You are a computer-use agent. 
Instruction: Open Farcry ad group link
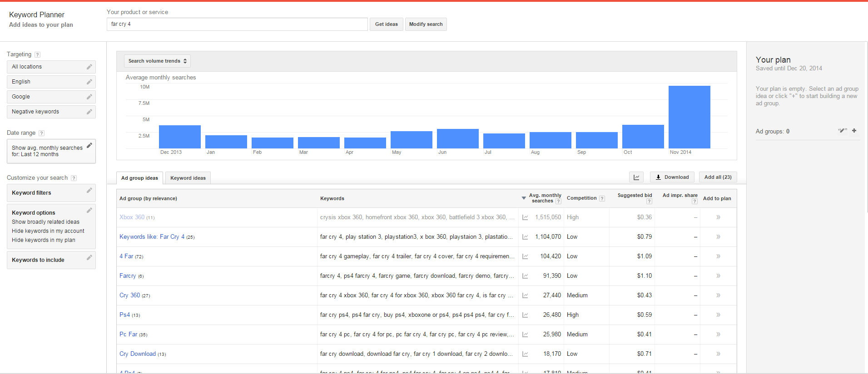coord(128,276)
